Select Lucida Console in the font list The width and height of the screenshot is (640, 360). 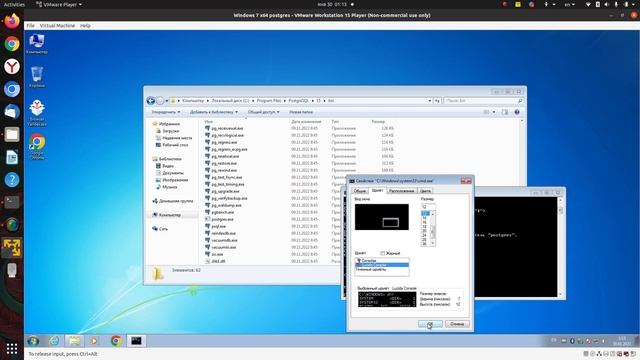click(382, 265)
